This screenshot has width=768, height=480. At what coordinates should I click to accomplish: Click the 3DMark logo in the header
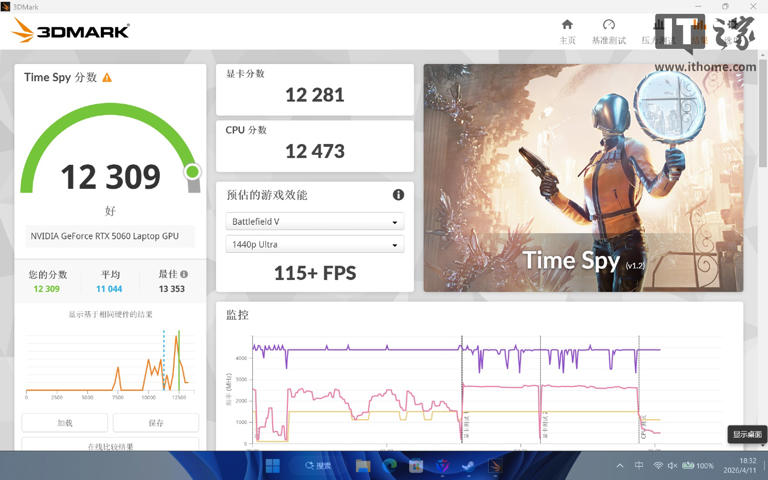71,31
